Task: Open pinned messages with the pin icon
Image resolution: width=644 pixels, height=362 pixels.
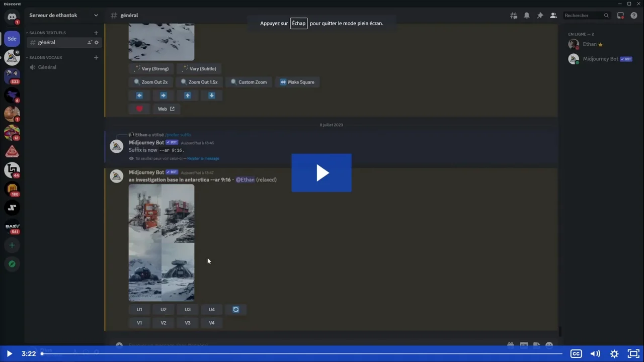Action: [x=540, y=16]
